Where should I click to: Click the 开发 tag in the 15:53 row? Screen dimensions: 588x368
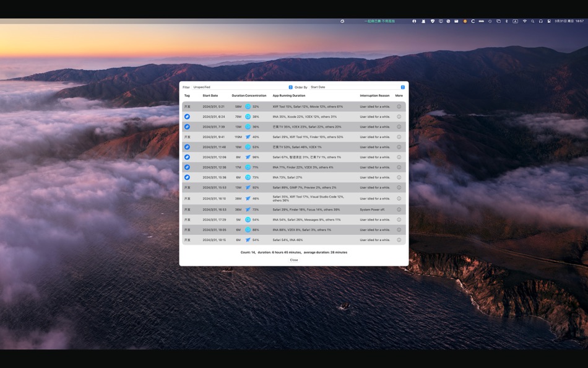click(187, 187)
